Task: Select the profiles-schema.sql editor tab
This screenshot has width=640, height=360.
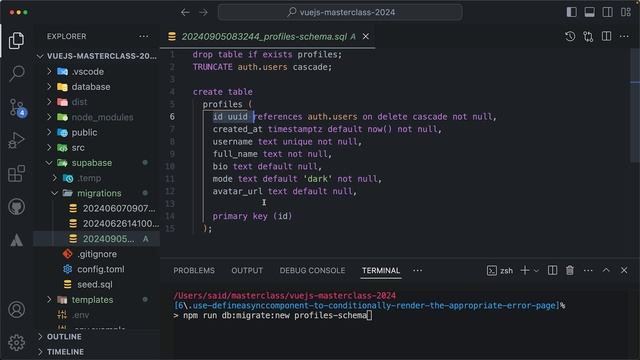Action: (x=268, y=36)
